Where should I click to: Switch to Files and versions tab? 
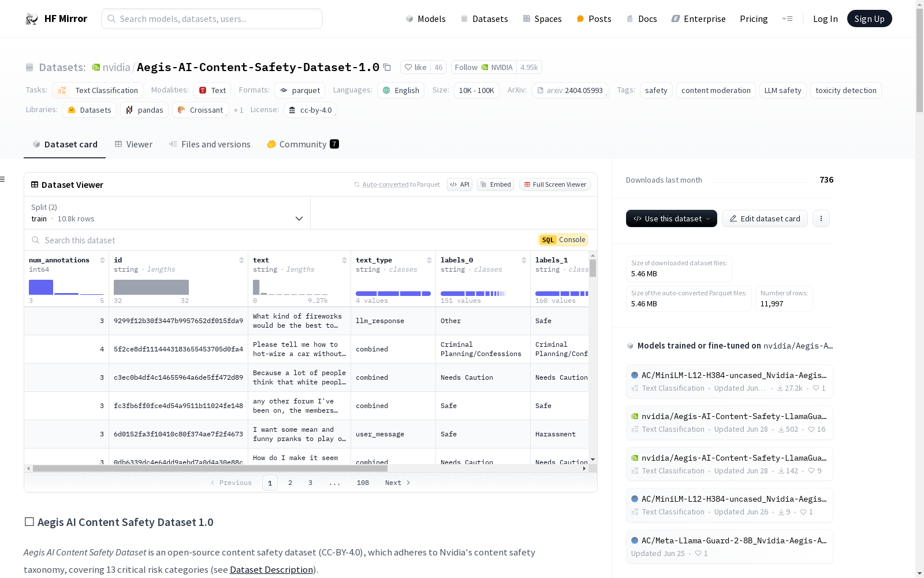(x=210, y=144)
